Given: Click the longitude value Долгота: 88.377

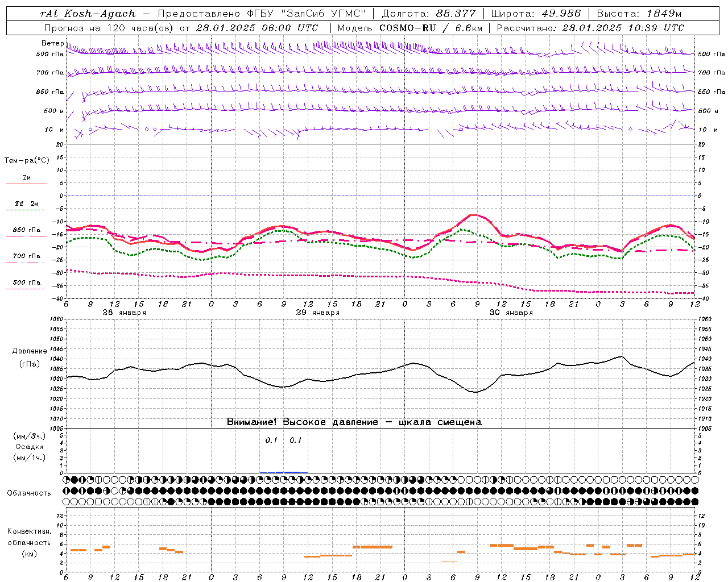Looking at the screenshot, I should tap(429, 14).
